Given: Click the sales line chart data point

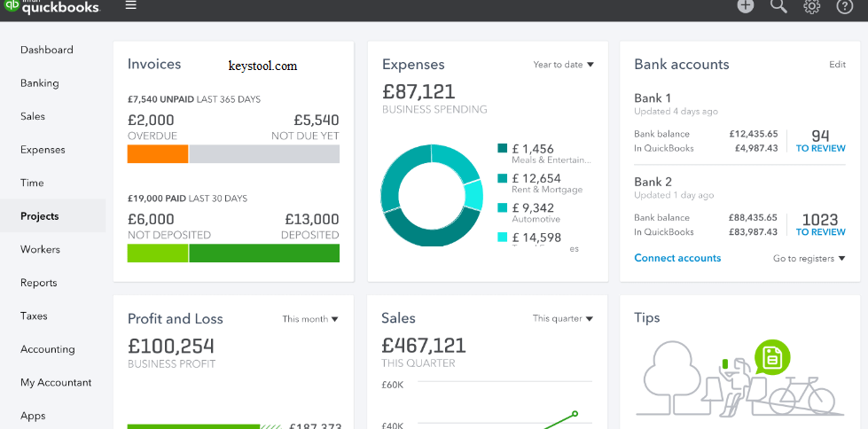Looking at the screenshot, I should (575, 414).
